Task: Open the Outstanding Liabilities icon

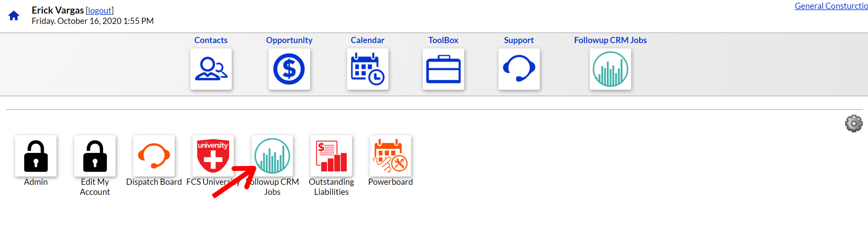Action: point(331,156)
